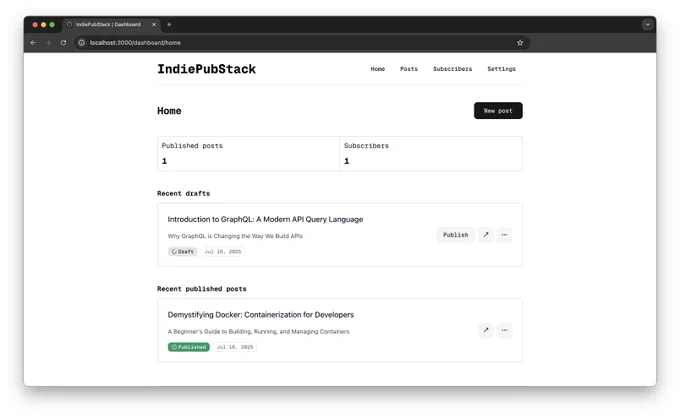The width and height of the screenshot is (680, 418).
Task: Click the 'Recent drafts' heading
Action: click(183, 193)
